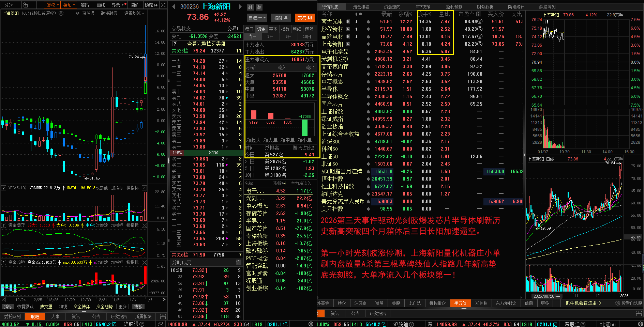Open the 增仓排名 tab
This screenshot has height=327, width=644.
tap(361, 6)
